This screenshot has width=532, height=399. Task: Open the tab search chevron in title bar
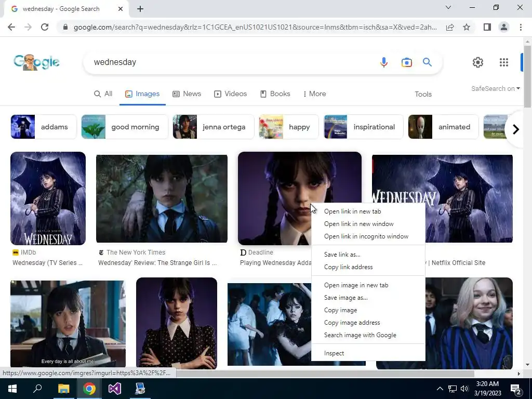(448, 7)
